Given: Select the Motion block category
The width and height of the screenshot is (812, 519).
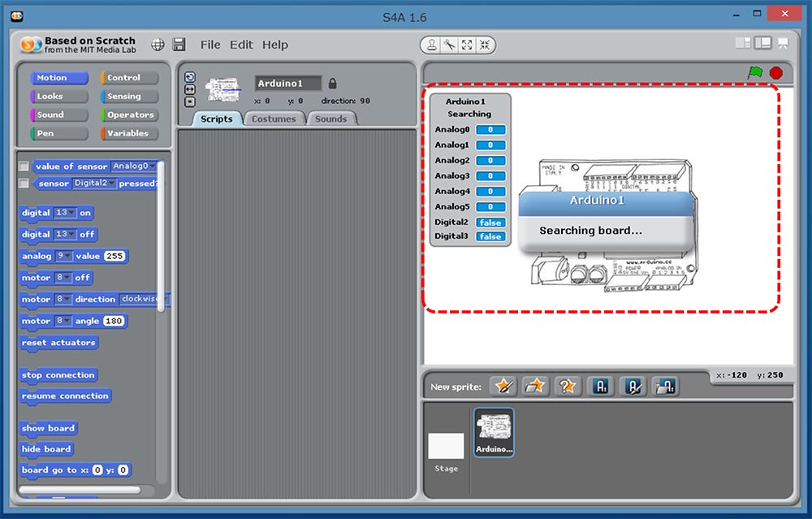Looking at the screenshot, I should tap(58, 78).
